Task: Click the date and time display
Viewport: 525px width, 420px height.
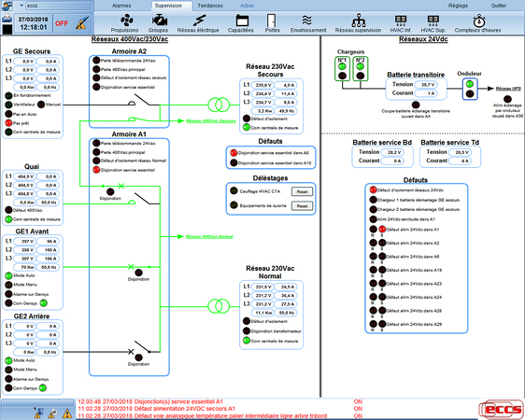Action: [33, 23]
